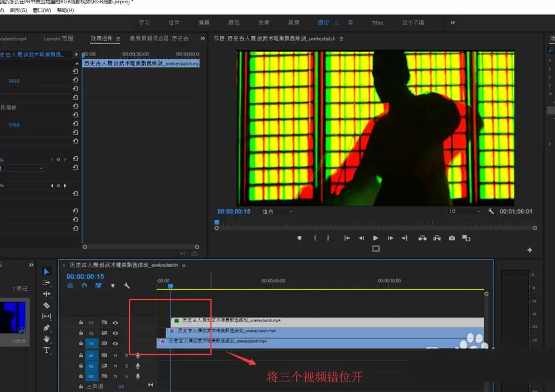
Task: Toggle lock on track V3
Action: [x=81, y=322]
